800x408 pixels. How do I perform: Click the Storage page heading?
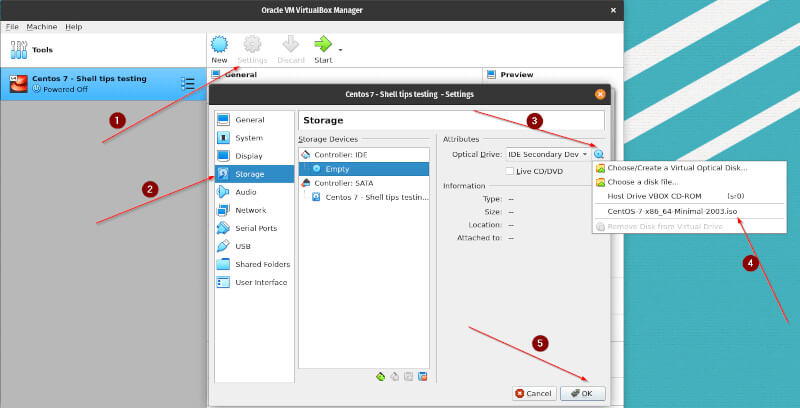323,120
